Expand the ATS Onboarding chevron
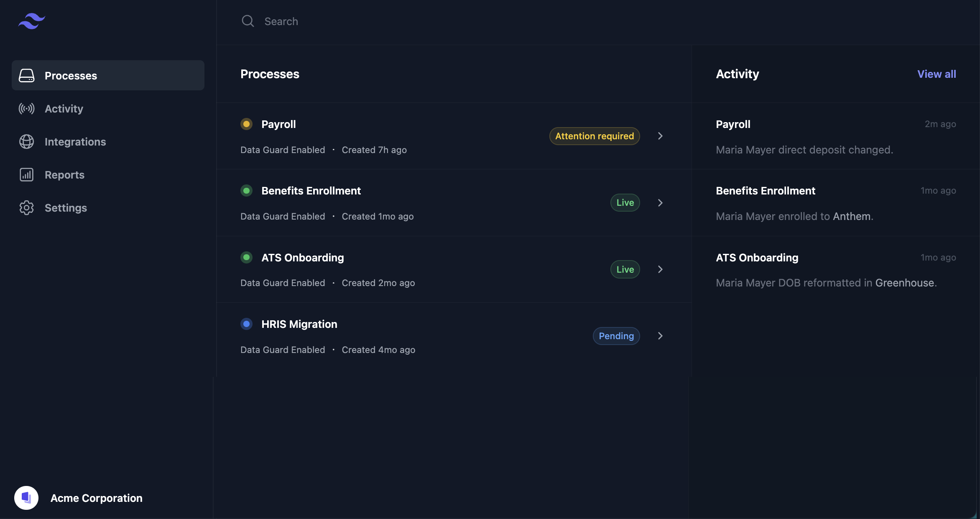 (x=660, y=269)
